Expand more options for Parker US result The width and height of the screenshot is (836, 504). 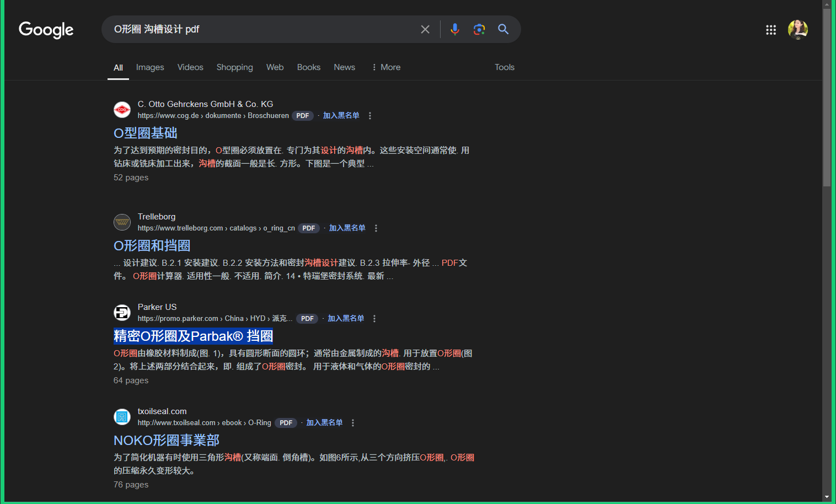coord(374,319)
